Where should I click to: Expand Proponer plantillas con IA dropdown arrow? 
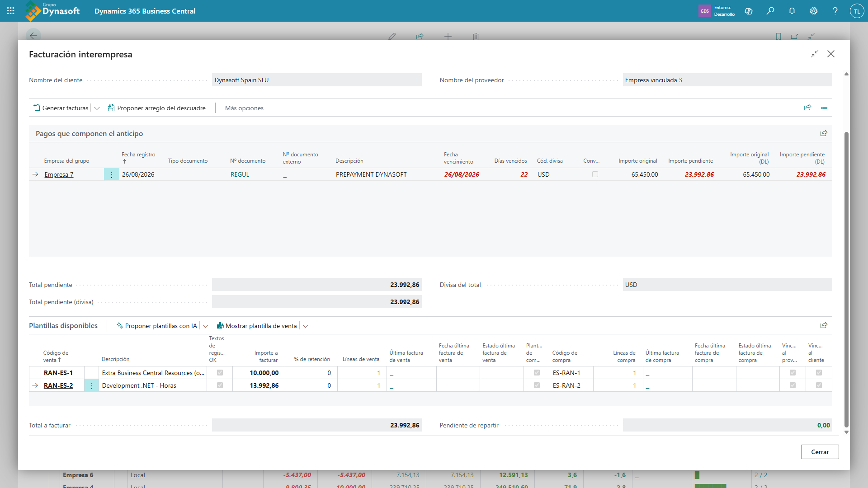tap(206, 326)
